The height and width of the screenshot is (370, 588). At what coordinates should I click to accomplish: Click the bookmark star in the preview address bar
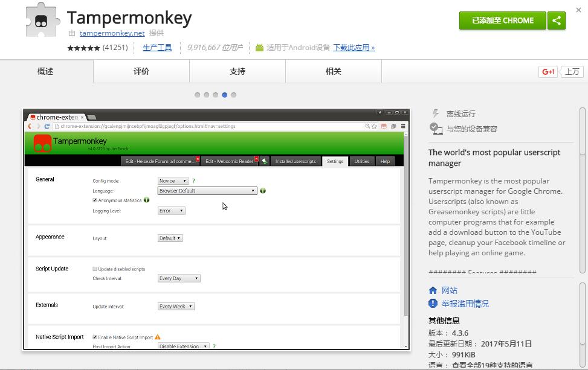point(374,126)
